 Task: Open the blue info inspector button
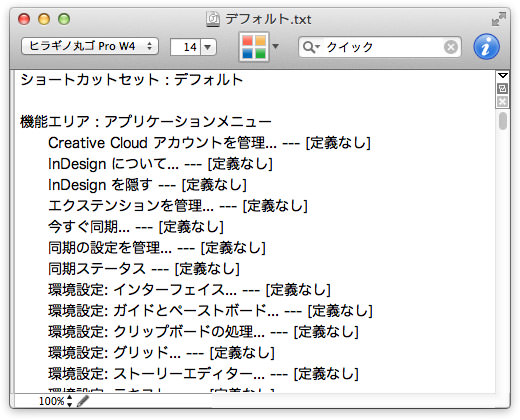click(486, 47)
